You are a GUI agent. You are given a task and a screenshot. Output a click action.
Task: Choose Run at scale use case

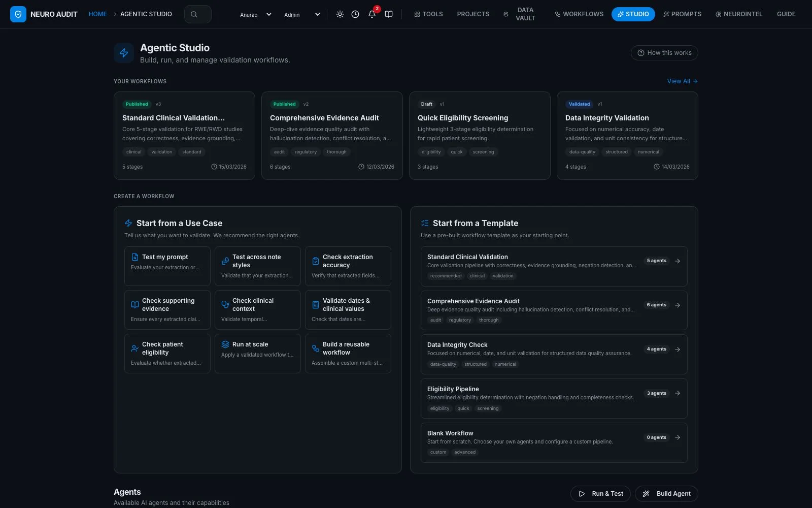258,354
